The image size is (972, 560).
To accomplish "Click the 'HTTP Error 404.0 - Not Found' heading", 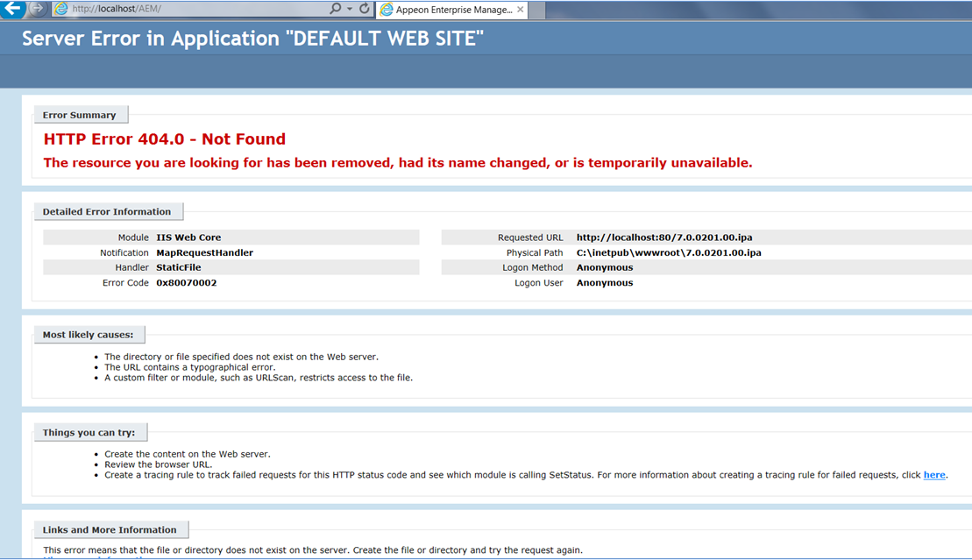I will click(164, 139).
